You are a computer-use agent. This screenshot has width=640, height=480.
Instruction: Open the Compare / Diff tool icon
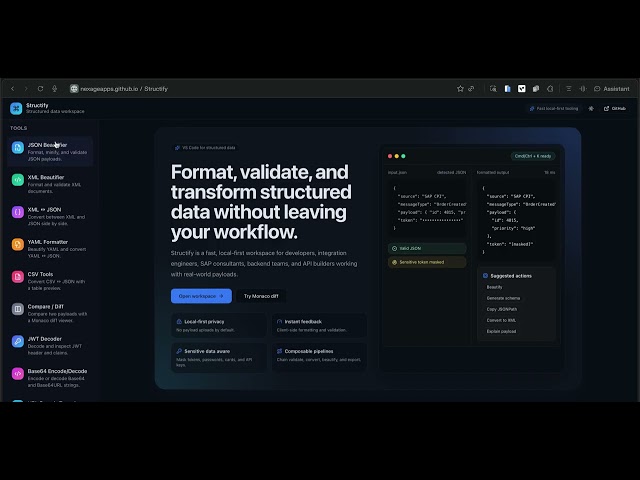tap(18, 309)
